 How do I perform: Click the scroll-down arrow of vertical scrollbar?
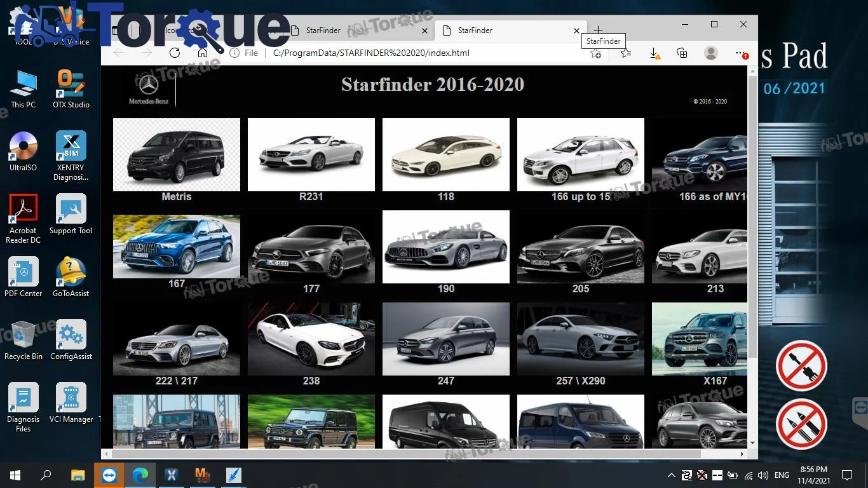pos(752,443)
